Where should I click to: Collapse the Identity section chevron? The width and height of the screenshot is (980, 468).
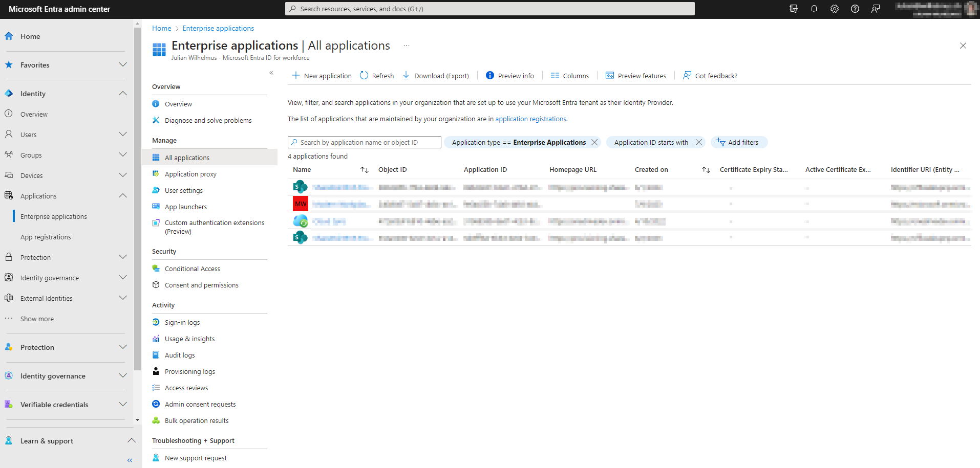pos(123,94)
